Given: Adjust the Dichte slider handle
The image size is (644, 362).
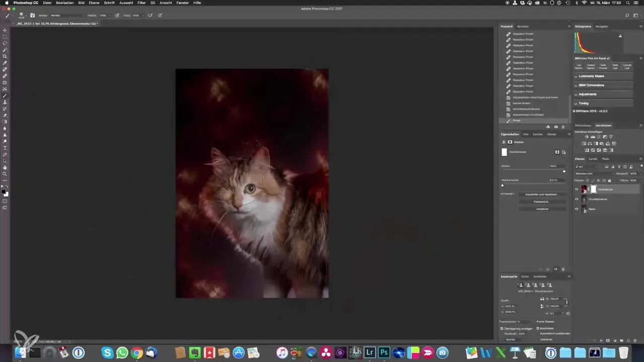Looking at the screenshot, I should click(564, 171).
